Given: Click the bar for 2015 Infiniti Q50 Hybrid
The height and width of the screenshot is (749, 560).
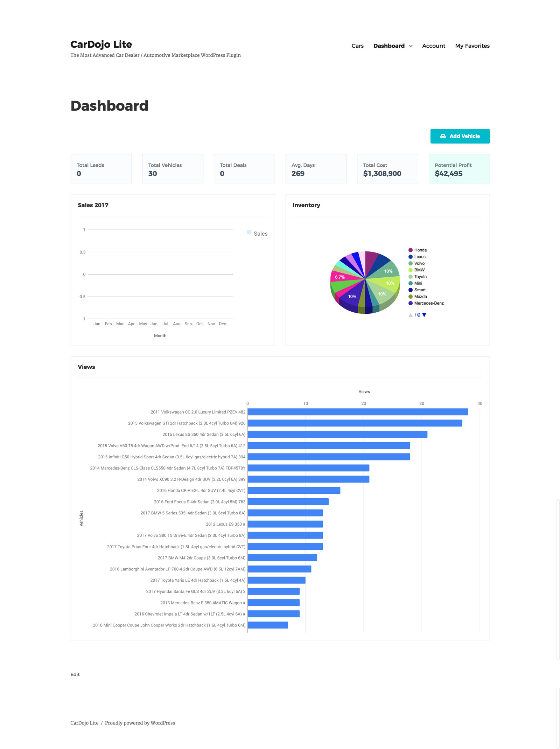Looking at the screenshot, I should (329, 457).
